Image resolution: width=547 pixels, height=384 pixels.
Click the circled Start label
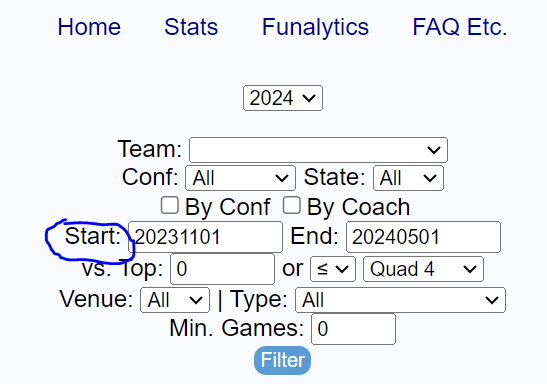93,236
